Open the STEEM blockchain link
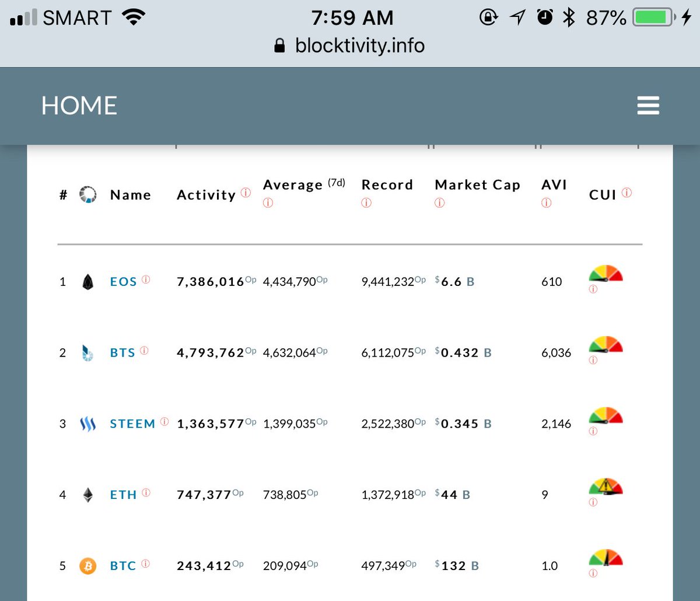 tap(132, 424)
